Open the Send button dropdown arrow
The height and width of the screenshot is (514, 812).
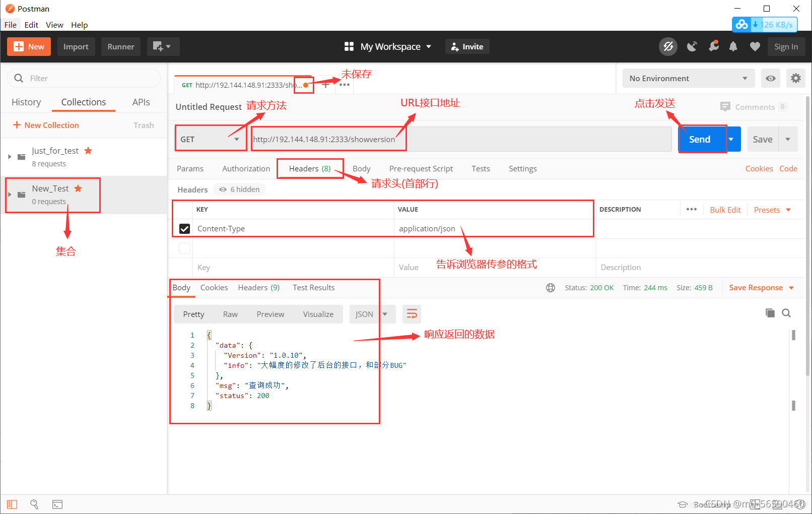731,139
